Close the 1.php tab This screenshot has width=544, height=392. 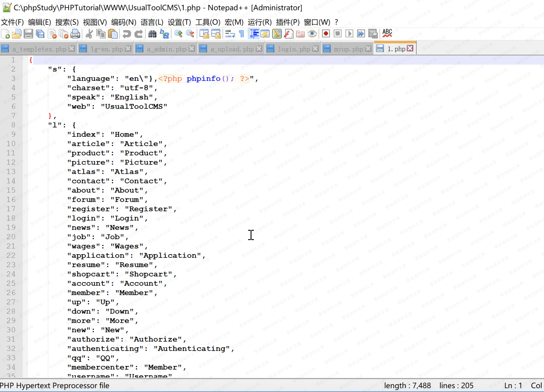[x=410, y=48]
